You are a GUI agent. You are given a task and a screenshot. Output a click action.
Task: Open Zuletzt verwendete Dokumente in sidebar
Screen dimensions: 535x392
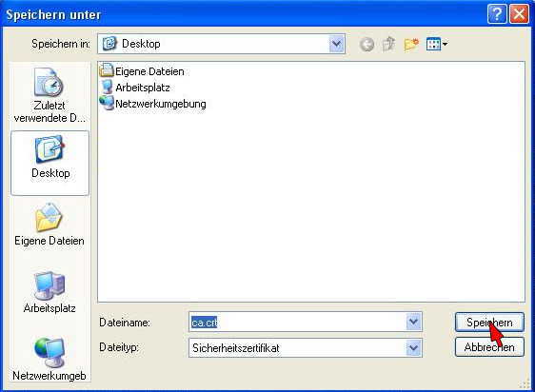click(x=50, y=95)
